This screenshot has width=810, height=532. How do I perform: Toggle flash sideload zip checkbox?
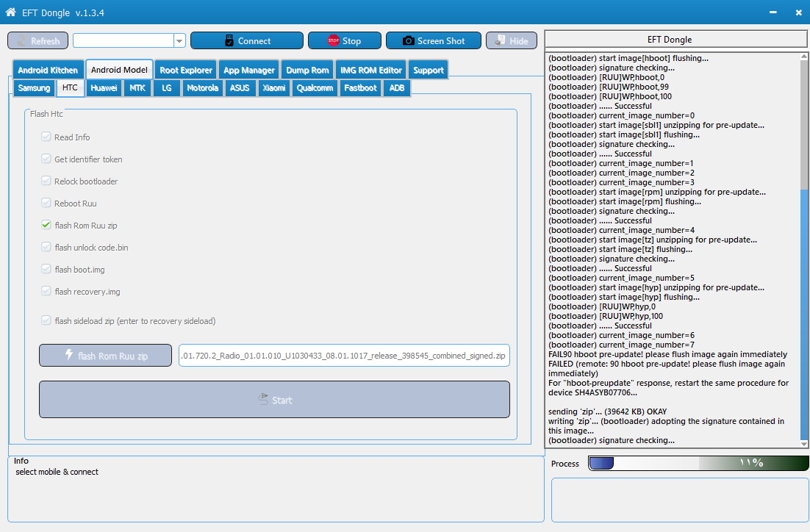tap(46, 320)
